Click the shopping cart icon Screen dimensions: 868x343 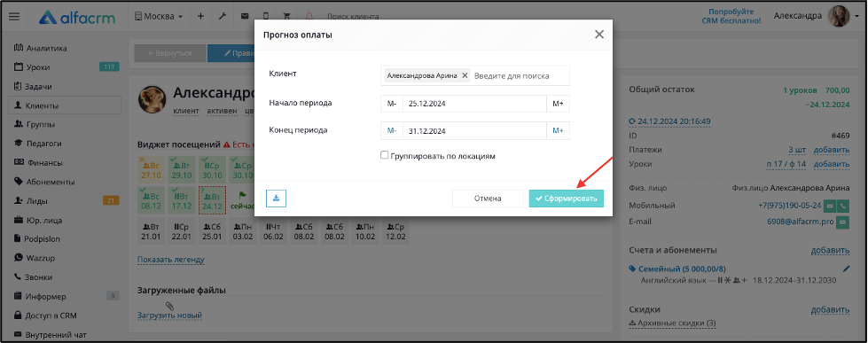click(286, 17)
